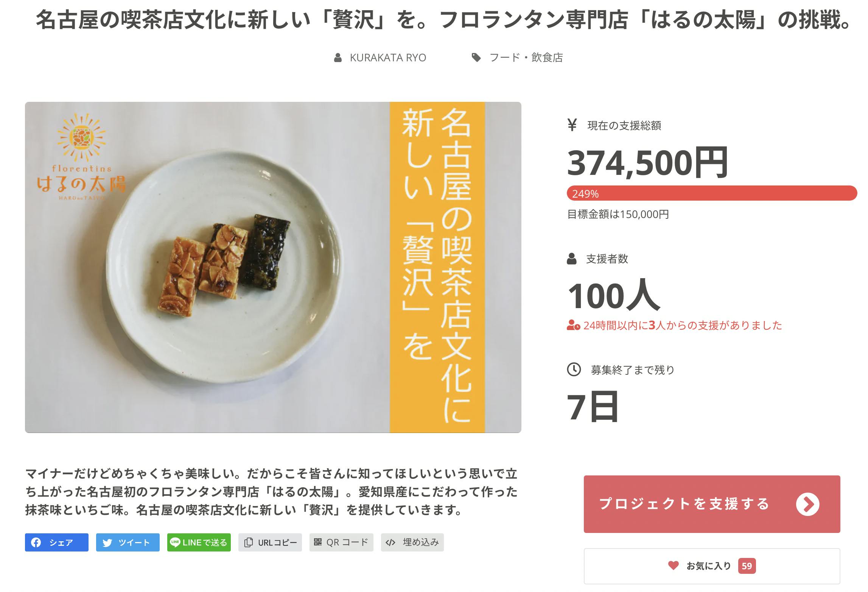Click the LINE logo icon
This screenshot has height=592, width=868.
click(175, 542)
